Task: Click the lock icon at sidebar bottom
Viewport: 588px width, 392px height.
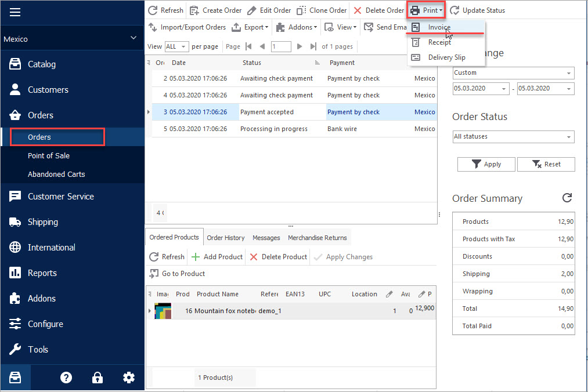Action: (x=98, y=378)
